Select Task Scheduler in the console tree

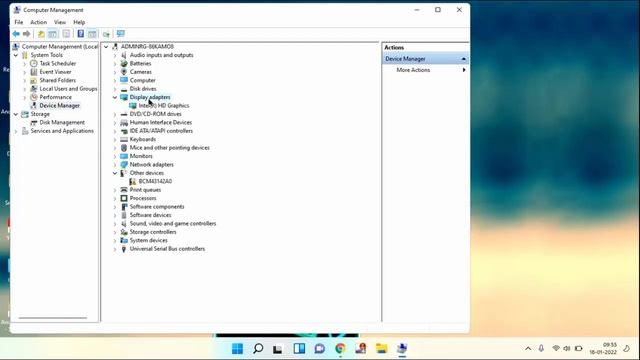58,63
